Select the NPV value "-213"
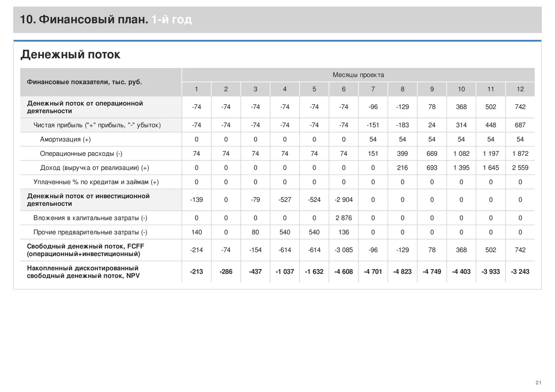Viewport: 555px width, 392px height. 197,272
